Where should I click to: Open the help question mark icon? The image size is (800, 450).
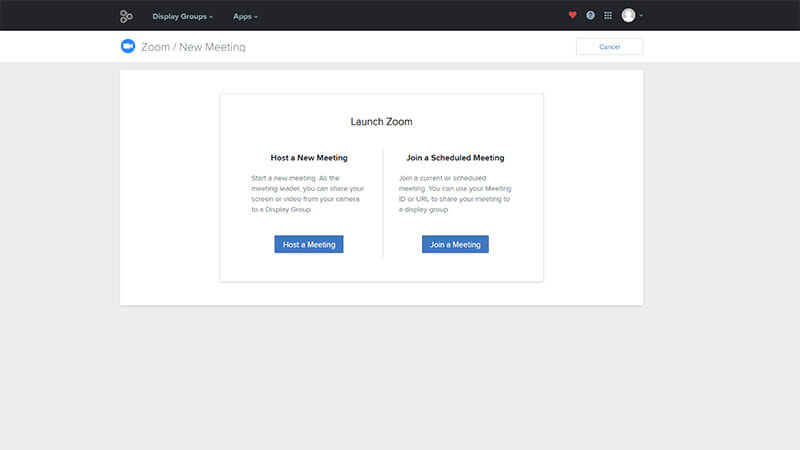click(590, 15)
